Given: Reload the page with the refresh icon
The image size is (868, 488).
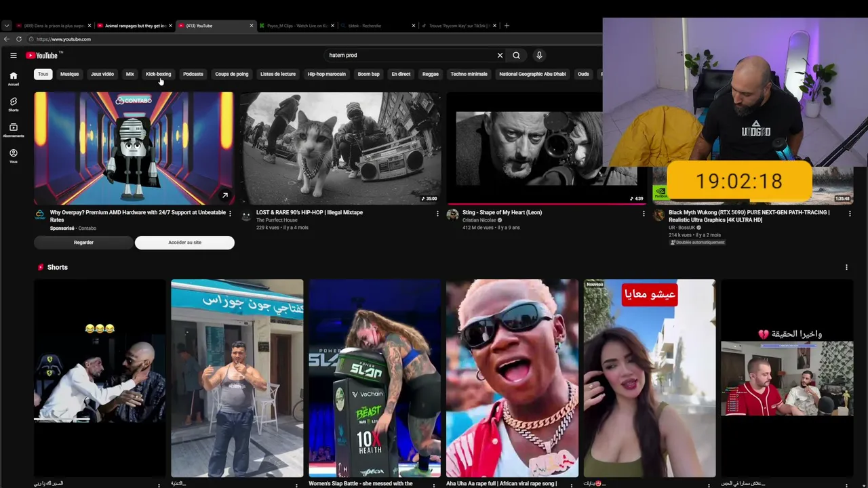Looking at the screenshot, I should 19,39.
